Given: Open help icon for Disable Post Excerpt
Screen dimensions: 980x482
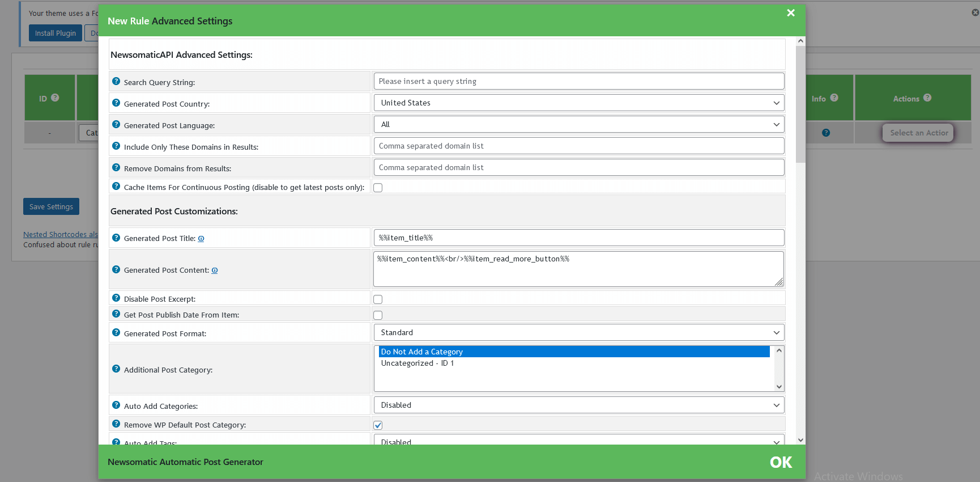Looking at the screenshot, I should tap(116, 298).
